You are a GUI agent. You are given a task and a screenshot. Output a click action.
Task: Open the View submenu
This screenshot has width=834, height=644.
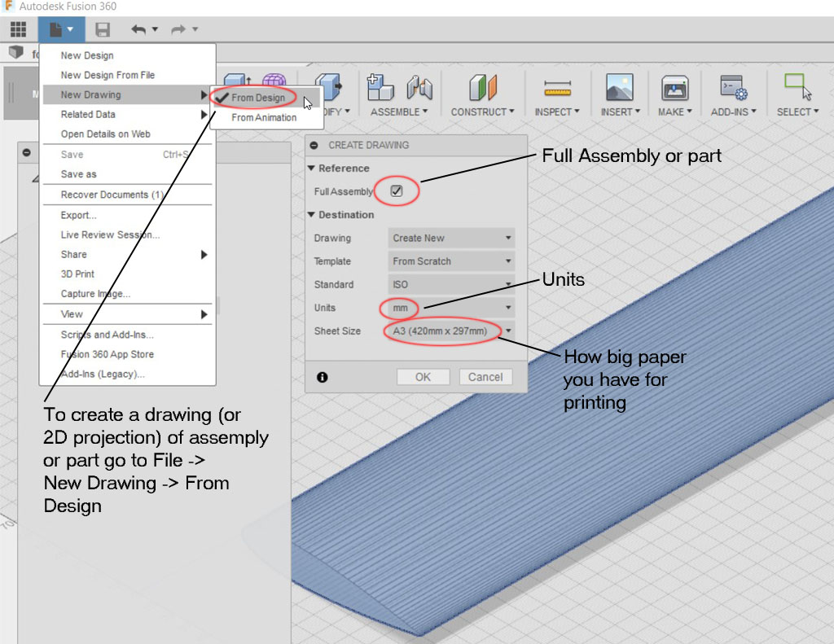pos(128,314)
